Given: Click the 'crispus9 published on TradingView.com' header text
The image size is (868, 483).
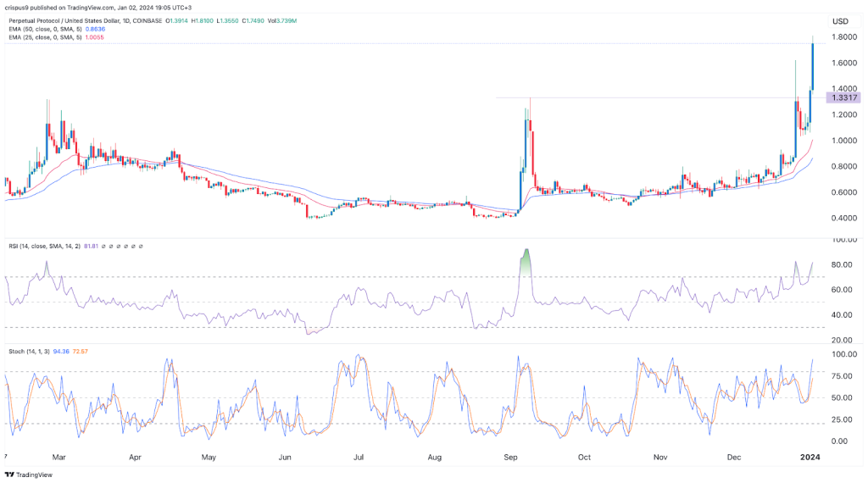Looking at the screenshot, I should [x=59, y=8].
